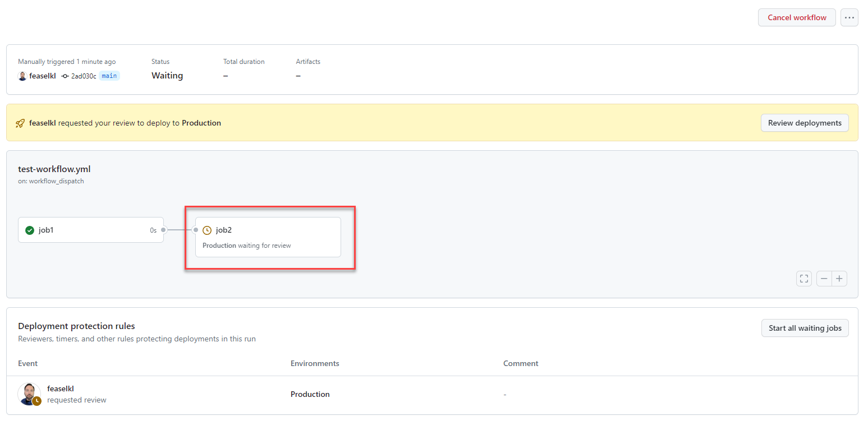Open the job2 job label
868x421 pixels.
[x=224, y=230]
